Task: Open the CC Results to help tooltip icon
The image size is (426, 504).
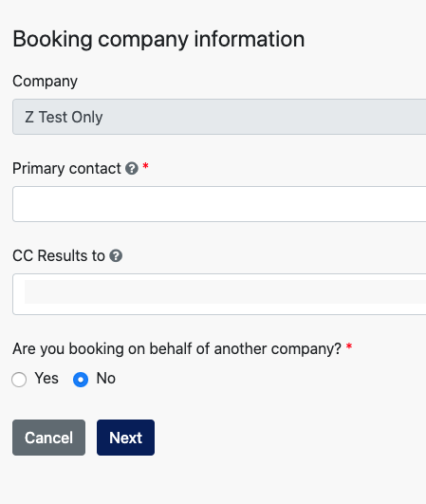Action: click(x=116, y=256)
